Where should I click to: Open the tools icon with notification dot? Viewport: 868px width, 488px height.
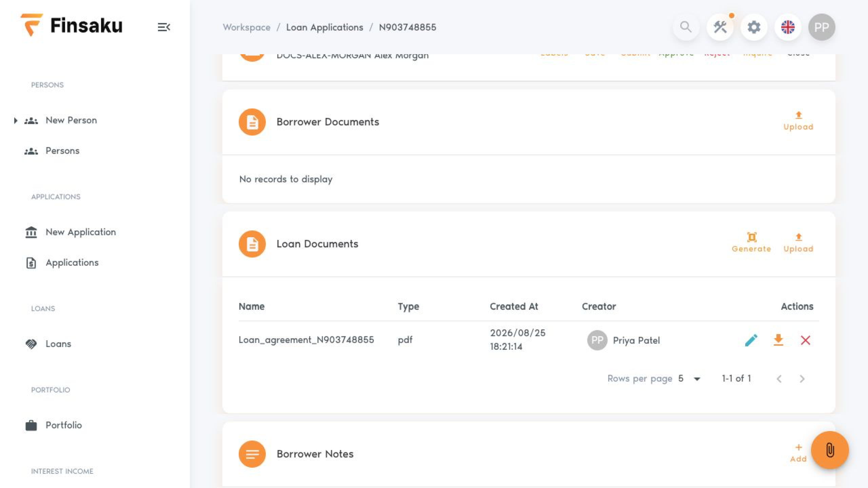[x=720, y=27]
